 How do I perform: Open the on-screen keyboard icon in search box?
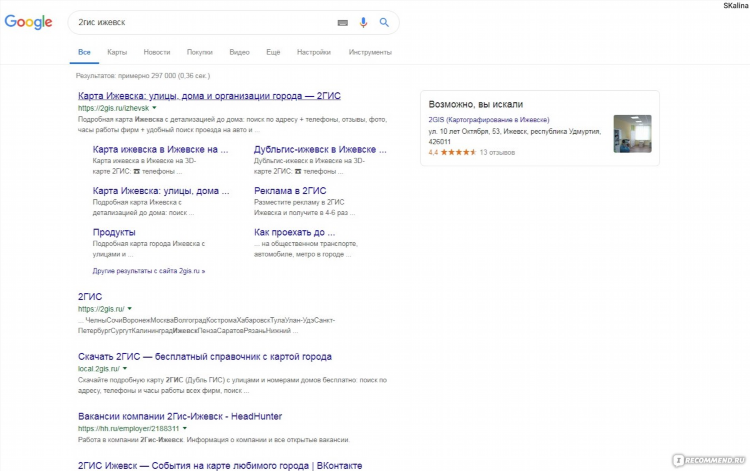[342, 22]
